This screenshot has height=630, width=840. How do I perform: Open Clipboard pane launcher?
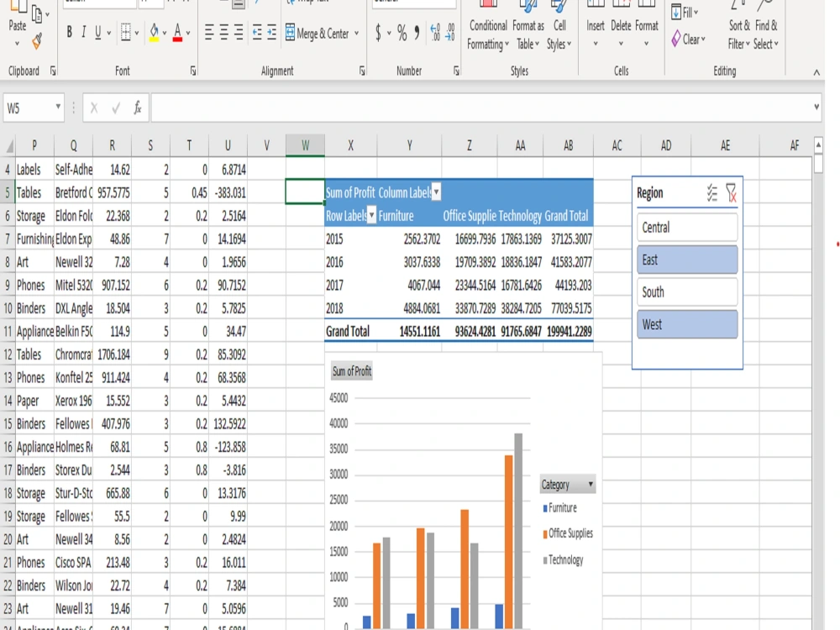tap(53, 71)
